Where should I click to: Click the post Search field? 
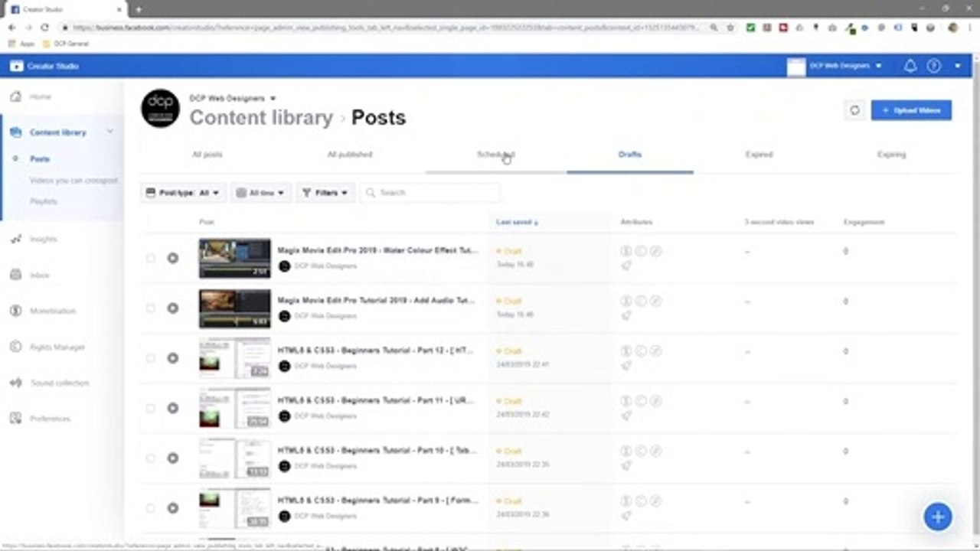point(430,193)
